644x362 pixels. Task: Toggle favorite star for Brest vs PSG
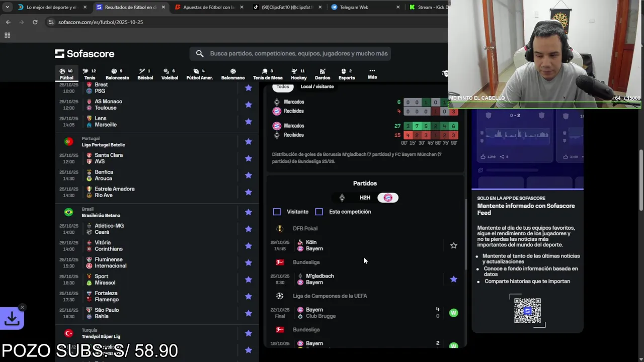coord(248,87)
